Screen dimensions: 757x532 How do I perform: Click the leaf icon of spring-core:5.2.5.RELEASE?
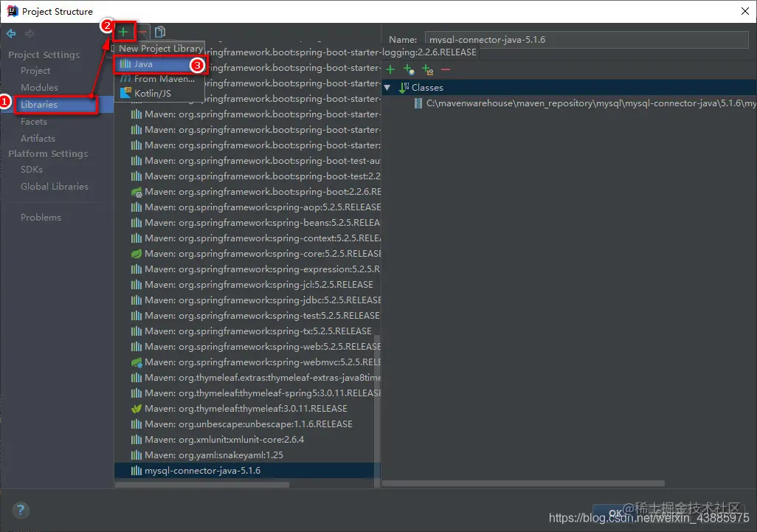tap(136, 253)
